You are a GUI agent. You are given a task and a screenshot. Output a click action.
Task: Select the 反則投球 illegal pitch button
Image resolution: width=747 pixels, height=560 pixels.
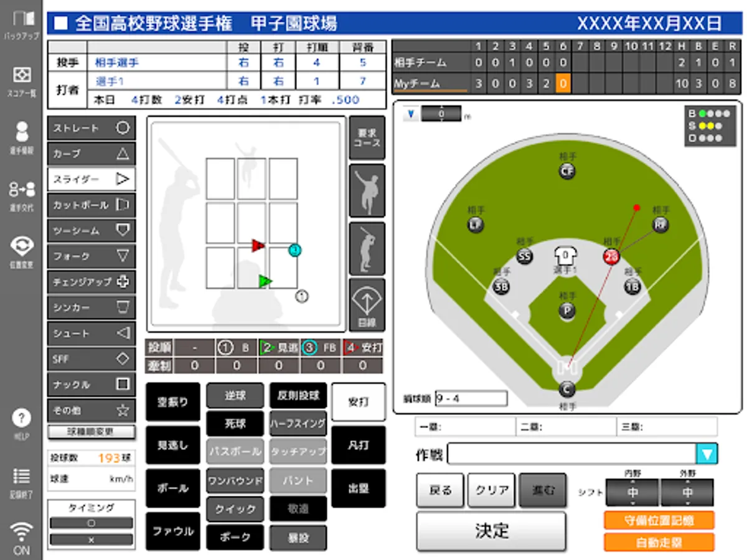298,395
